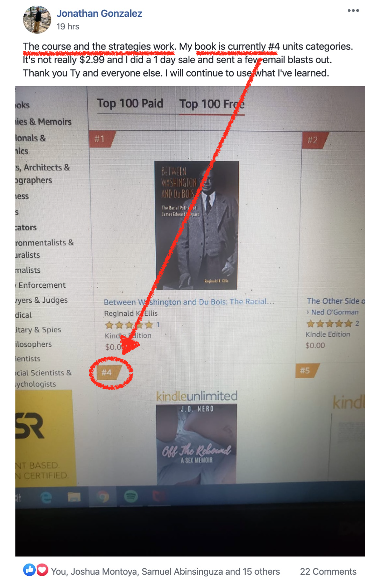Select the Top 100 Free tab

pyautogui.click(x=212, y=104)
